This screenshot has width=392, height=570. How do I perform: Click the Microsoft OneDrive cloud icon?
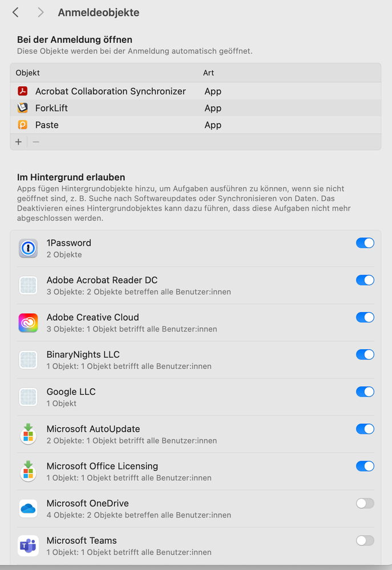(x=28, y=509)
